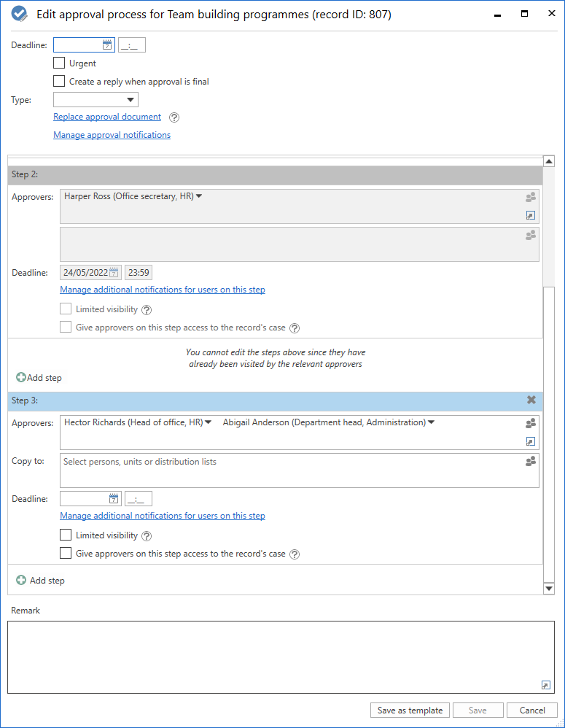Open the Type dropdown
Viewport: 565px width, 728px height.
pos(130,100)
